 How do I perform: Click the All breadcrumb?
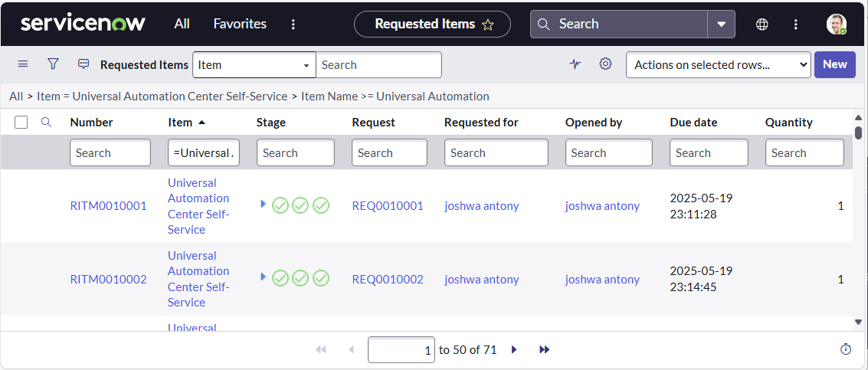point(16,97)
